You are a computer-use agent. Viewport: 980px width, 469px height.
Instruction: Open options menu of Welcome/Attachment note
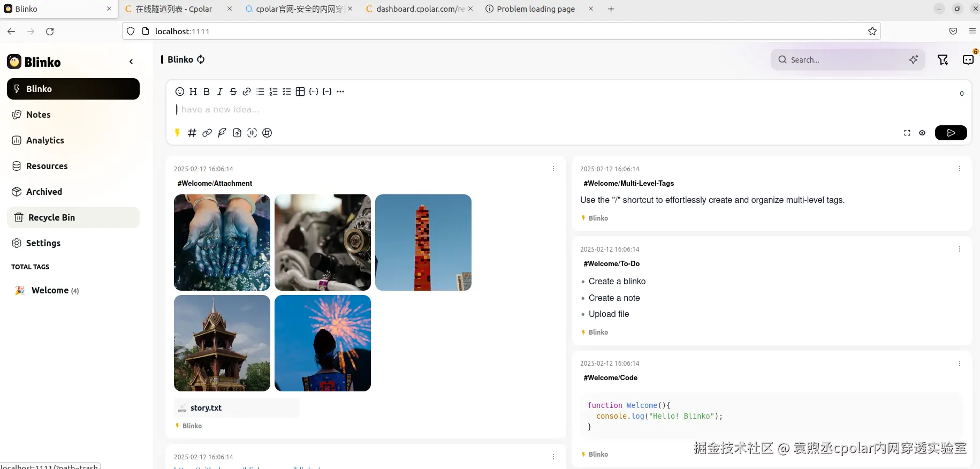tap(553, 169)
